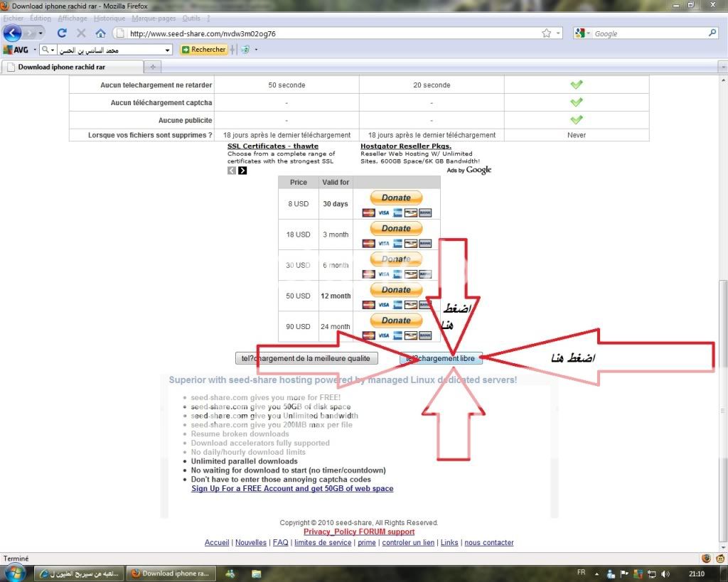
Task: Expand the URL bar history dropdown arrow
Action: 558,33
